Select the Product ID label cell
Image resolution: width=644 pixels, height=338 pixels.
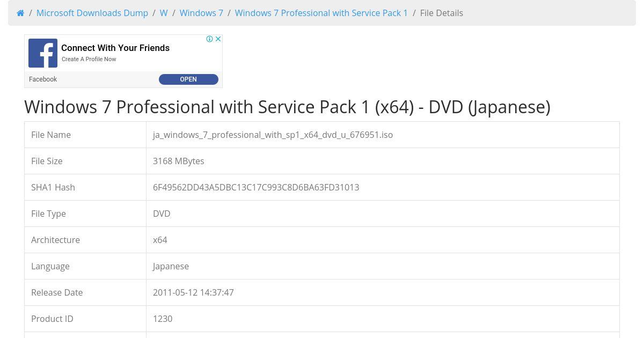point(85,319)
